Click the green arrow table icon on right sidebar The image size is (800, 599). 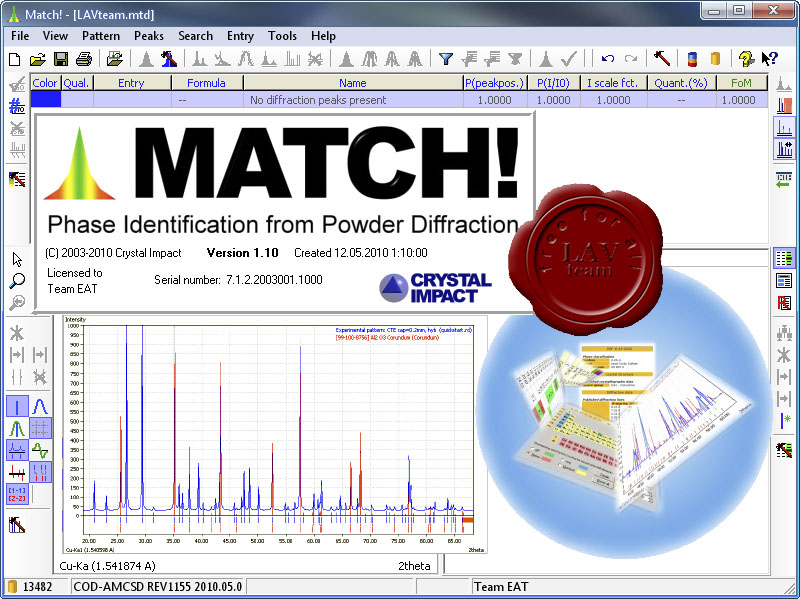tap(783, 180)
